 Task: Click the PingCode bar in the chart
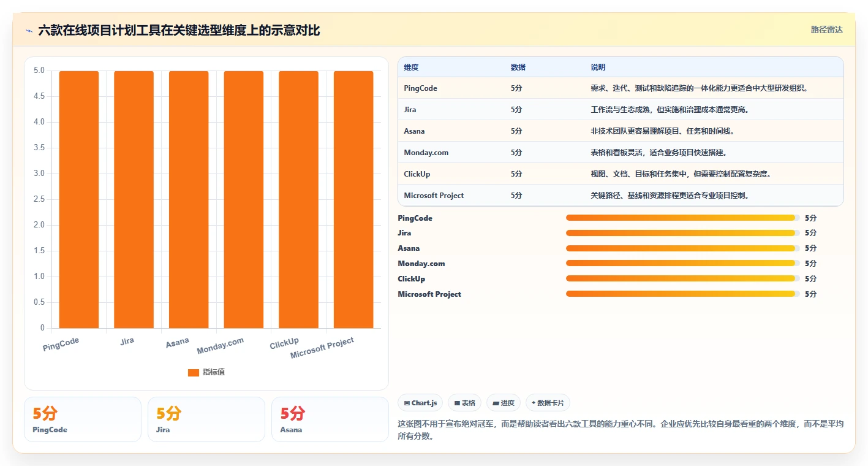[79, 199]
